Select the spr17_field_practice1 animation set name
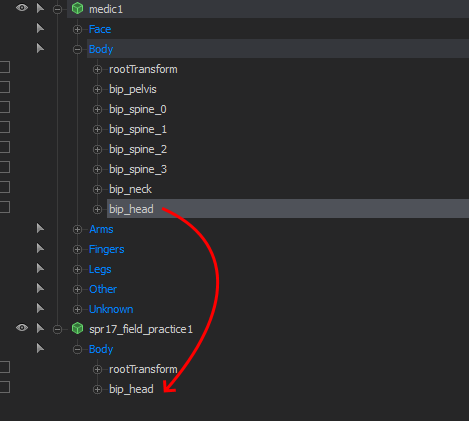 pyautogui.click(x=141, y=330)
